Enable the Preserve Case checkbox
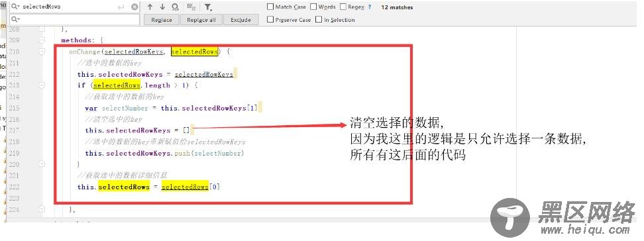This screenshot has width=644, height=241. [x=270, y=19]
